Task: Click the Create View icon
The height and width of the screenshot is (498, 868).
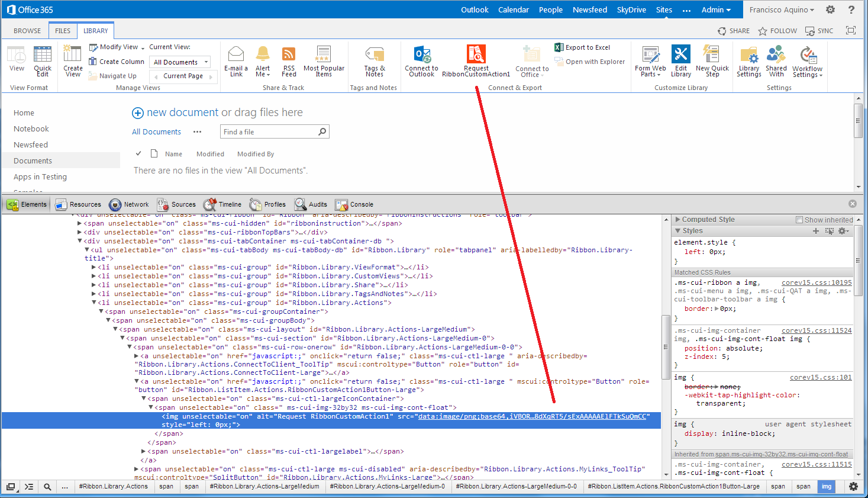Action: (x=73, y=53)
